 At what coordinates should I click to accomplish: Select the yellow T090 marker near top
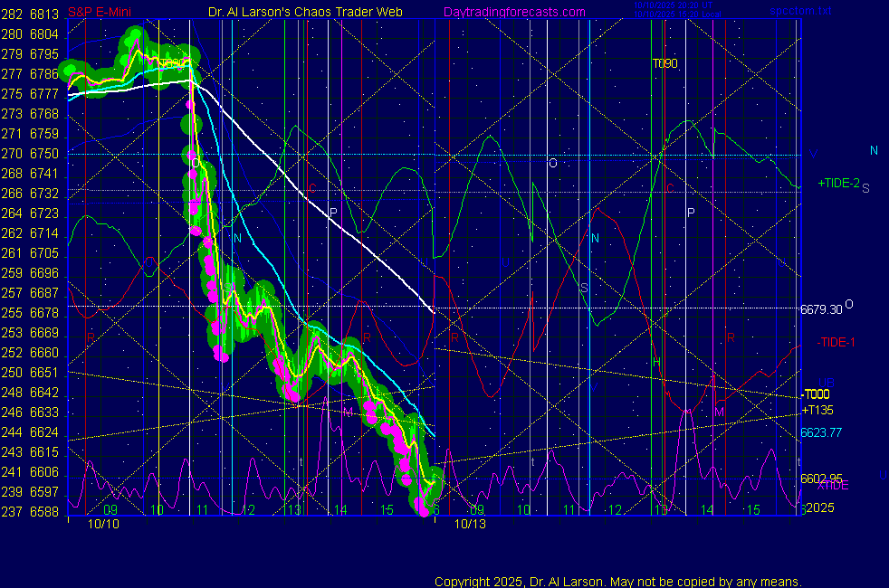[x=664, y=63]
